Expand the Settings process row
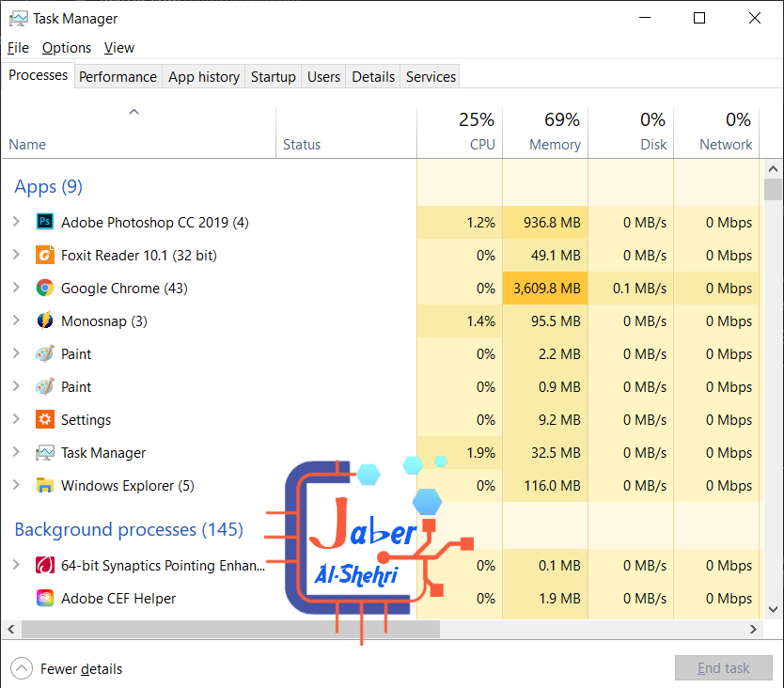784x688 pixels. click(x=16, y=419)
